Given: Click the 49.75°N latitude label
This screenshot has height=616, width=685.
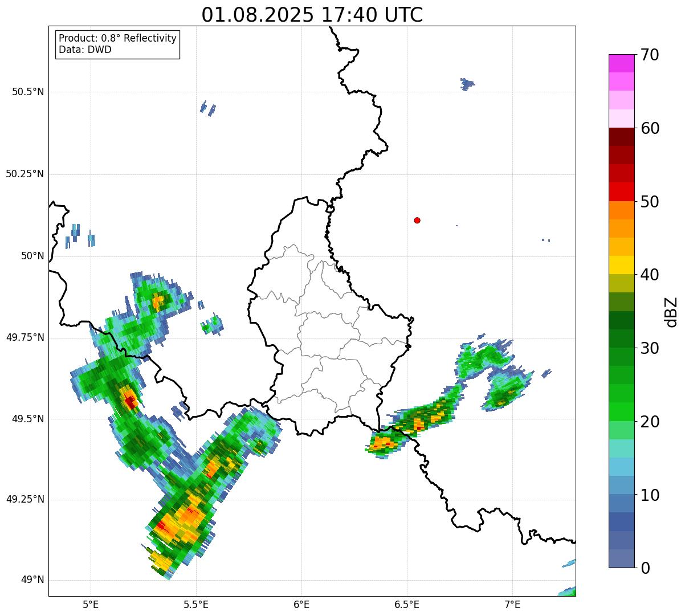Looking at the screenshot, I should coord(25,337).
